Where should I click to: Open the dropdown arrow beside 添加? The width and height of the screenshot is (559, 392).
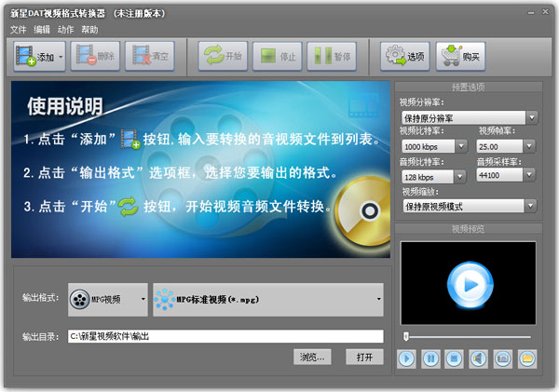61,56
